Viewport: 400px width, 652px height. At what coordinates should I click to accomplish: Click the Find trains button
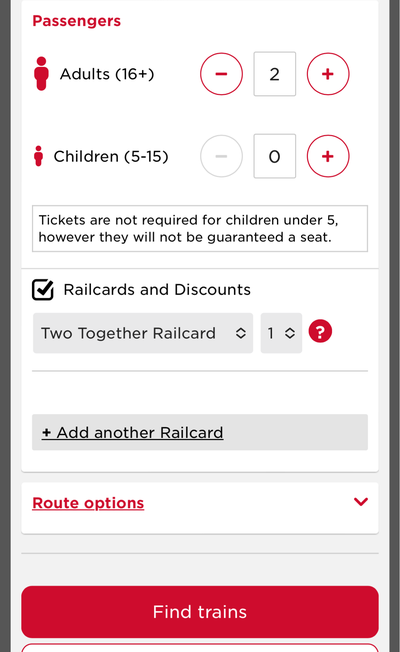point(200,612)
